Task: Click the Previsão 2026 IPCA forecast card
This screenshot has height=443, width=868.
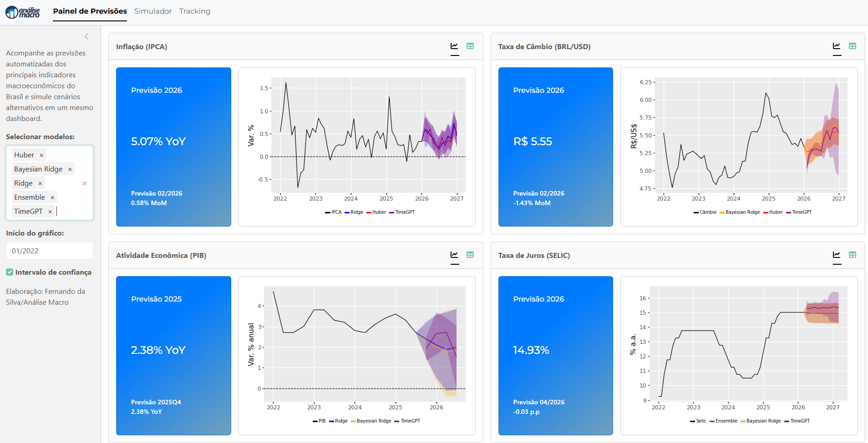Action: 173,146
